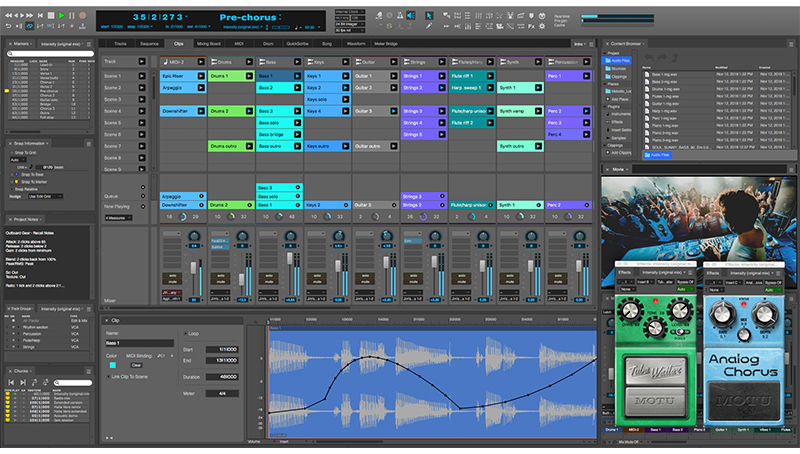Viewport: 800px width, 454px height.
Task: Enable Snap To Beat checkbox
Action: pyautogui.click(x=11, y=174)
